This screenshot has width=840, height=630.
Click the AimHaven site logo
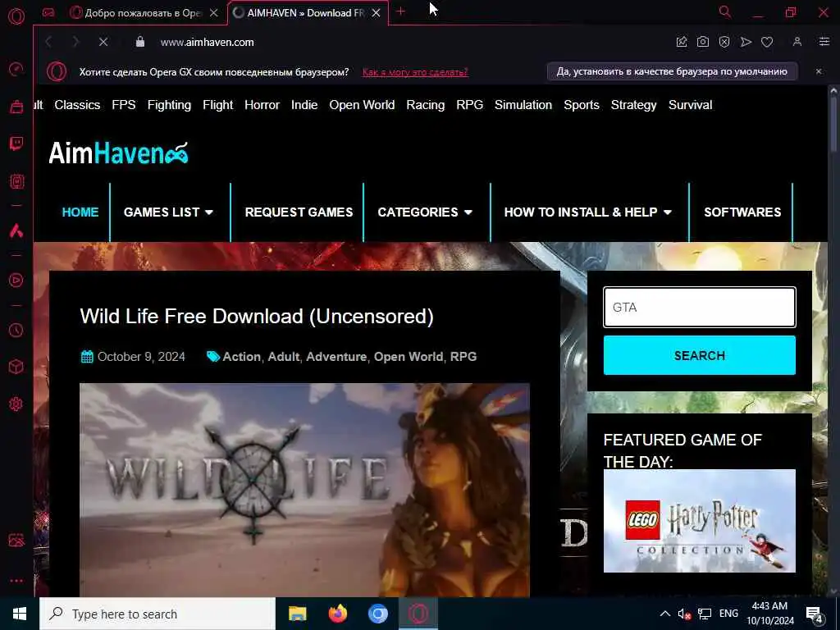[x=118, y=153]
